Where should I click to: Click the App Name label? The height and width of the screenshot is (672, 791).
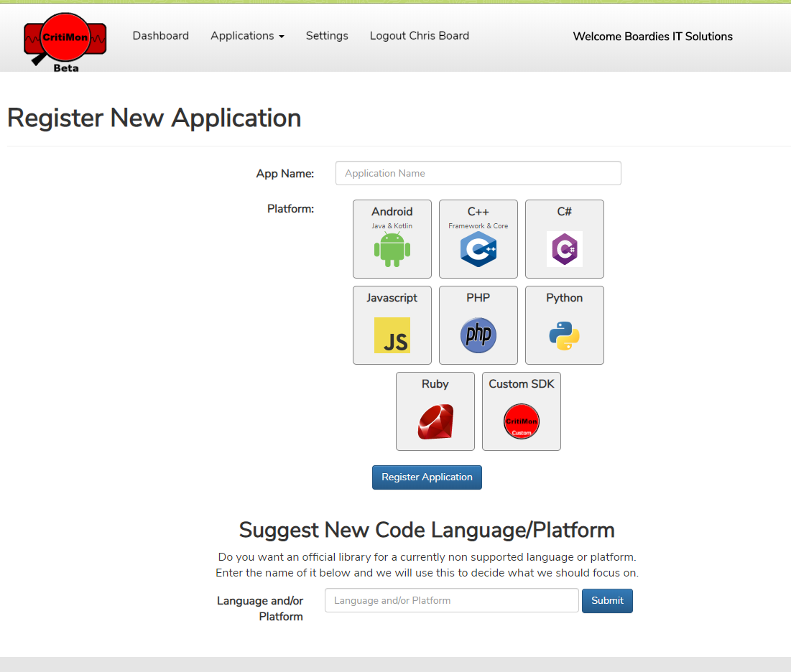(285, 174)
